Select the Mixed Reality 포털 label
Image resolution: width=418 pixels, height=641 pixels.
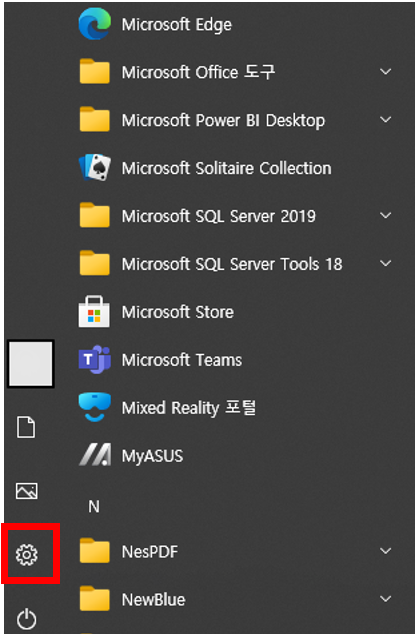point(189,408)
